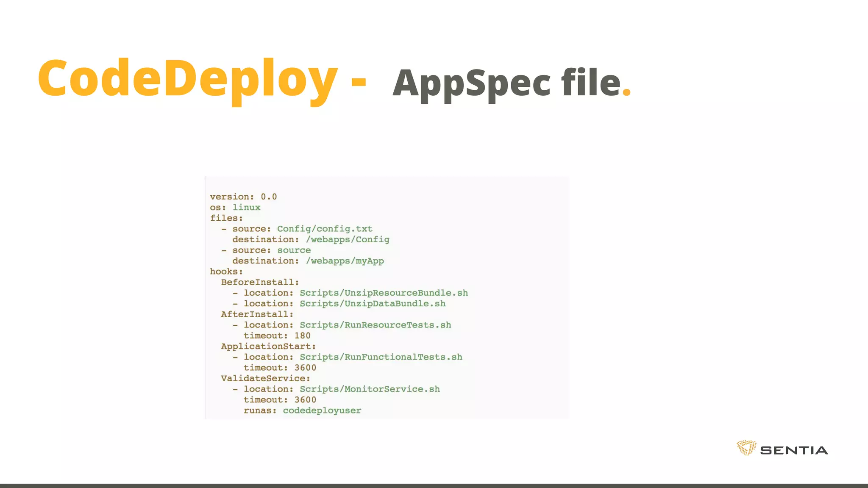868x488 pixels.
Task: Click the 'version: 0.0' line
Action: 243,197
